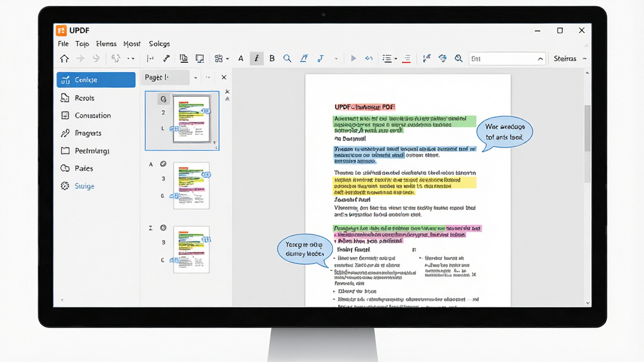Viewport: 644px width, 362px height.
Task: Expand the Pages panel dropdown arrow
Action: coord(196,77)
